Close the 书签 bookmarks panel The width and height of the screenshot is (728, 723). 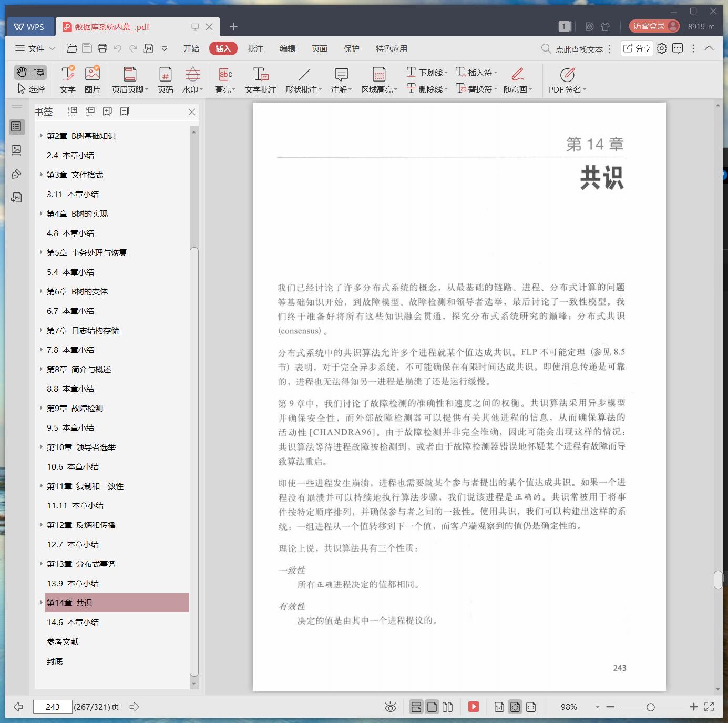[x=192, y=112]
